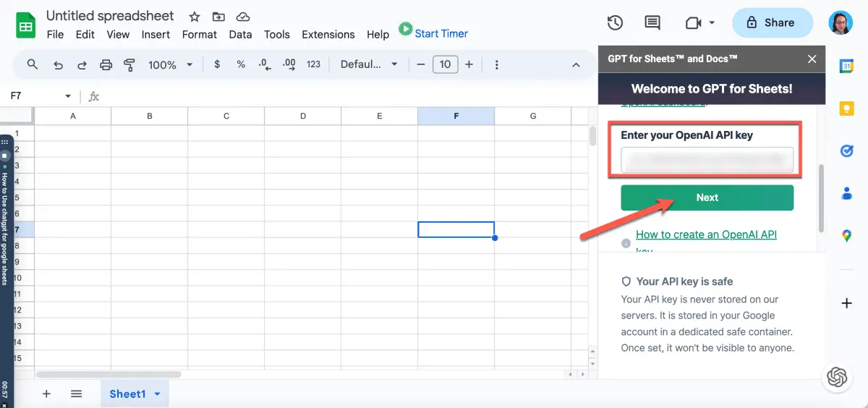Decrease decimal places
868x408 pixels.
[265, 64]
